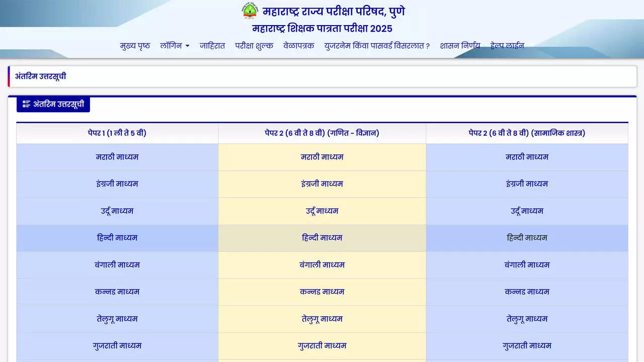
Task: Click युजरनेम किंवा पासवर्ड विसरलात link
Action: 377,46
